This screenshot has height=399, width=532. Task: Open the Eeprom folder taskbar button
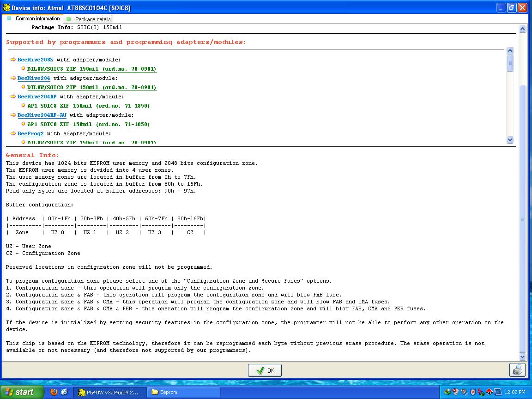183,392
